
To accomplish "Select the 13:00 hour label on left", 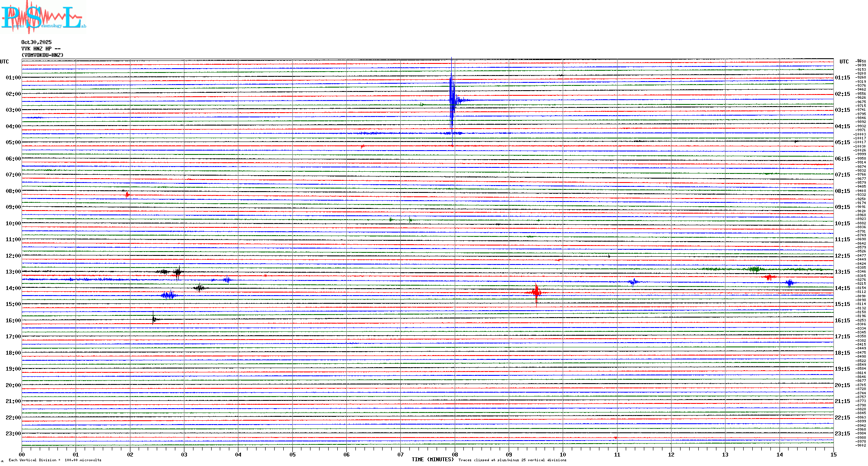I will tap(13, 272).
